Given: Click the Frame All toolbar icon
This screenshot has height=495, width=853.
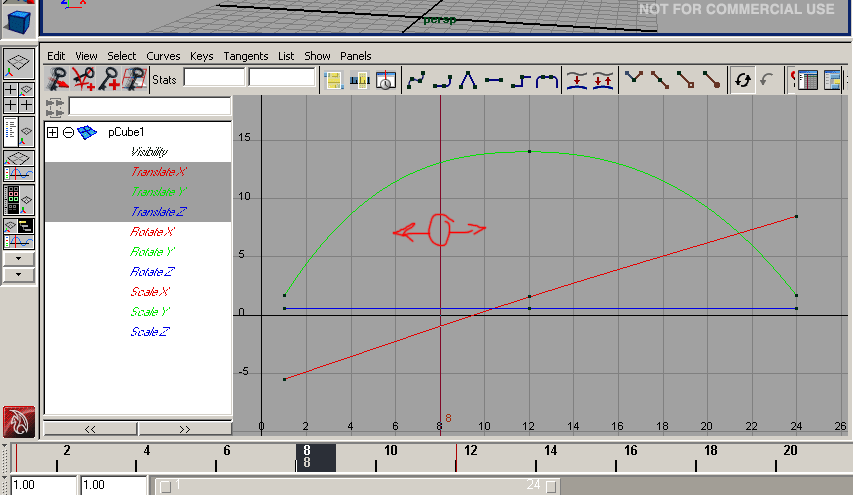Looking at the screenshot, I should point(333,81).
